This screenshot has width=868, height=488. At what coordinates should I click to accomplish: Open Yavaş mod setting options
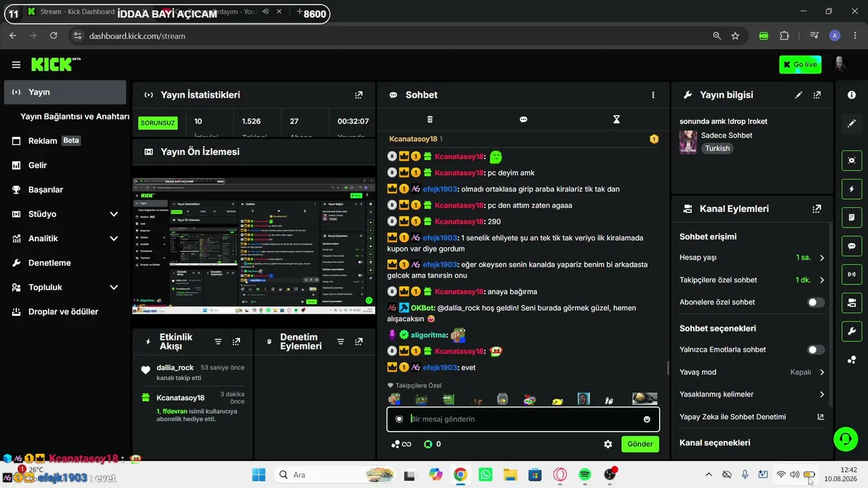coord(752,372)
